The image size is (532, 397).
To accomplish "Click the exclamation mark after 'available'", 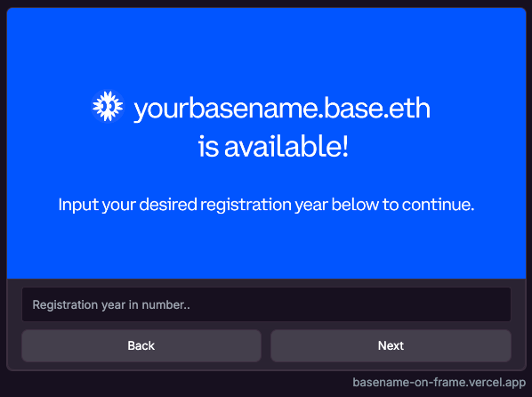I will point(345,146).
